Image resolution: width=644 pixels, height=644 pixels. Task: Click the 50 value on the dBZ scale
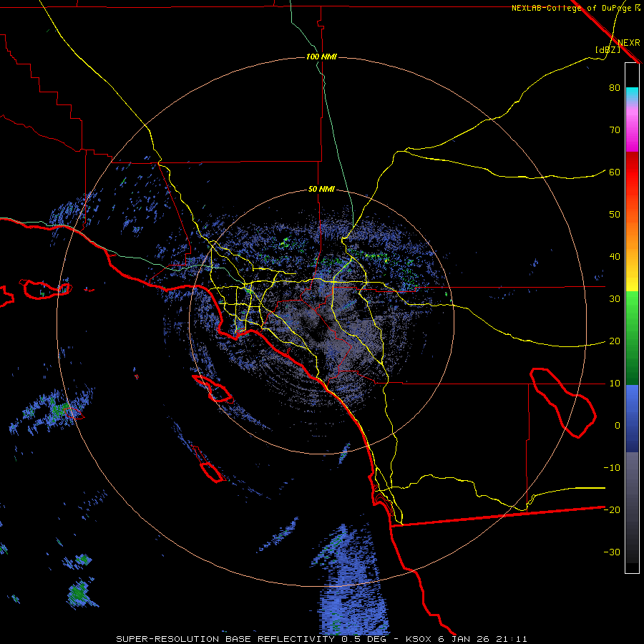click(615, 215)
